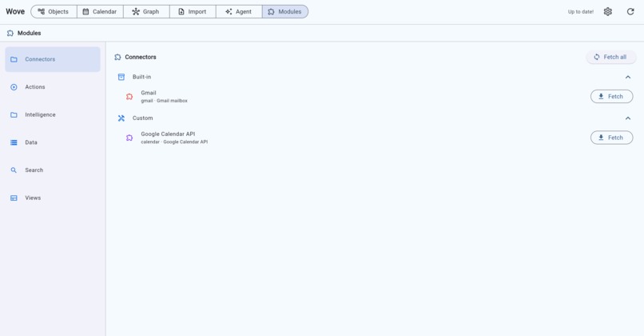Open the Graph tab
The width and height of the screenshot is (644, 336).
tap(146, 11)
